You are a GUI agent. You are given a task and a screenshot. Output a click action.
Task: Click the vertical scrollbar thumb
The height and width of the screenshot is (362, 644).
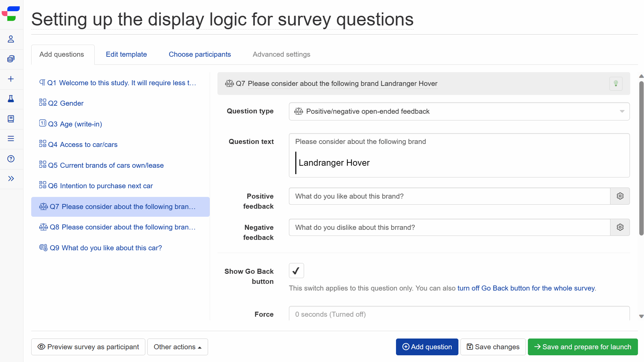pyautogui.click(x=641, y=158)
